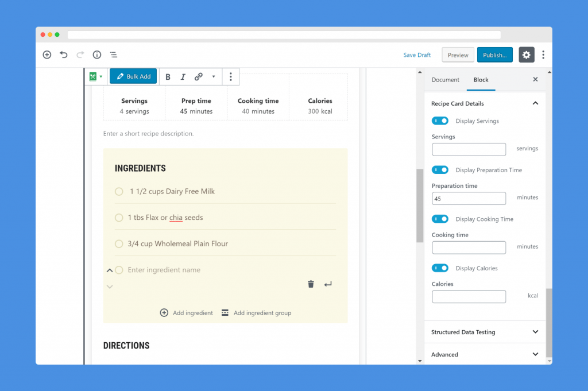Insert a link using the link icon

click(x=198, y=77)
